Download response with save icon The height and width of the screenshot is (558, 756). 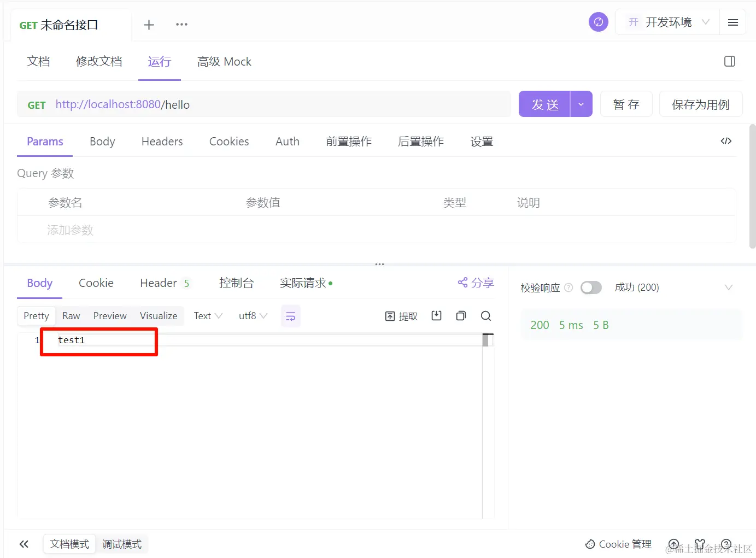436,315
